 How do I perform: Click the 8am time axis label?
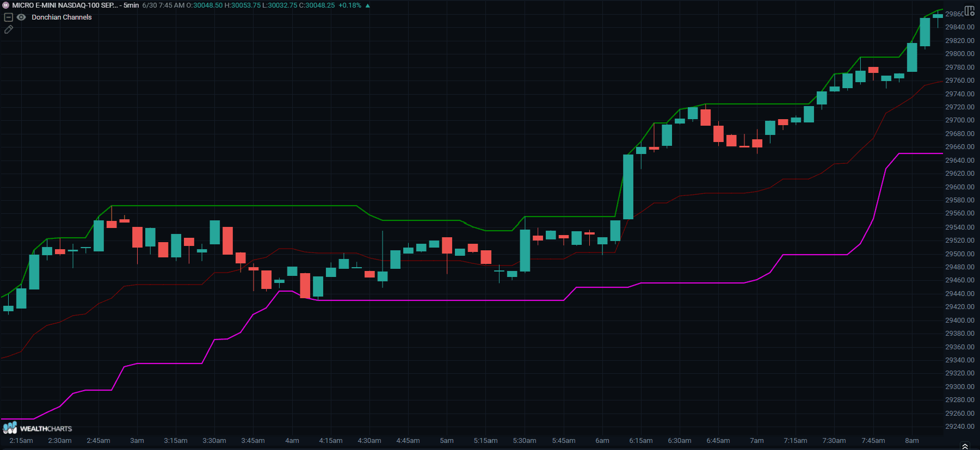pos(912,441)
